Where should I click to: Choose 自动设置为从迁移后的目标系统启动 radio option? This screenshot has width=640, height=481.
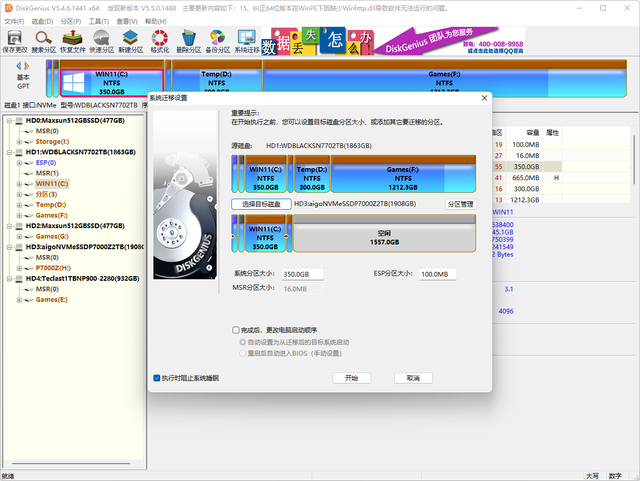point(242,342)
